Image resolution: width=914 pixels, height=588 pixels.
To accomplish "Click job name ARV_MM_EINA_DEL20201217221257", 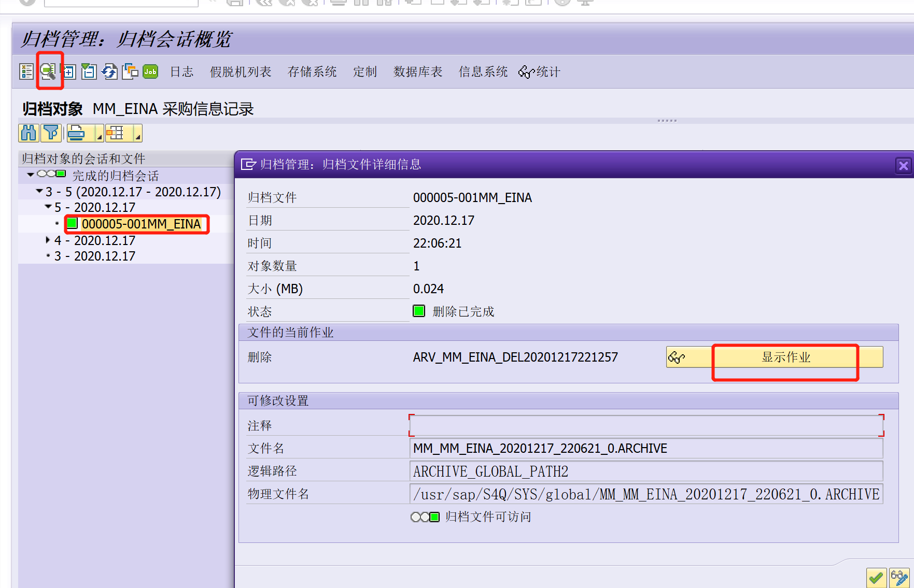I will 515,357.
